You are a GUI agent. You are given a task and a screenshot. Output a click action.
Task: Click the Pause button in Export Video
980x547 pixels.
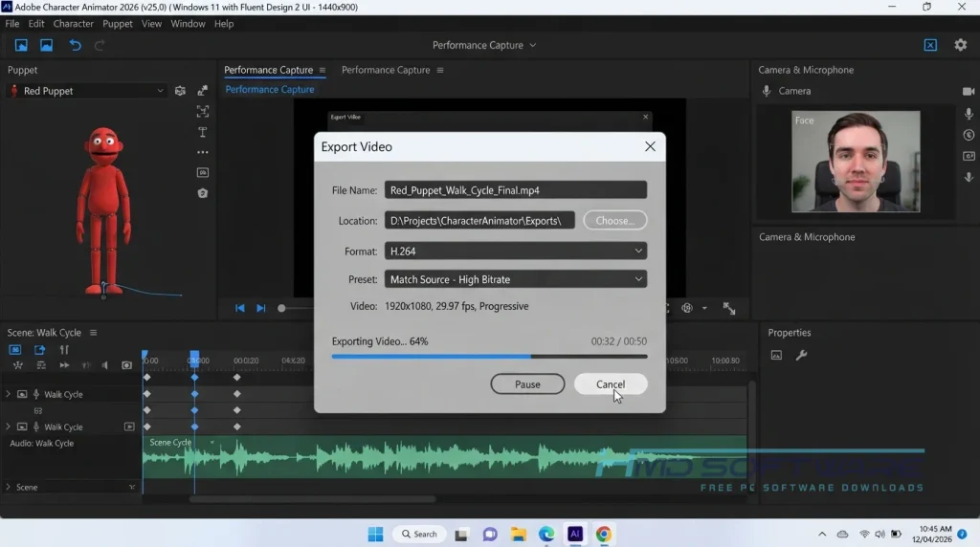[527, 384]
